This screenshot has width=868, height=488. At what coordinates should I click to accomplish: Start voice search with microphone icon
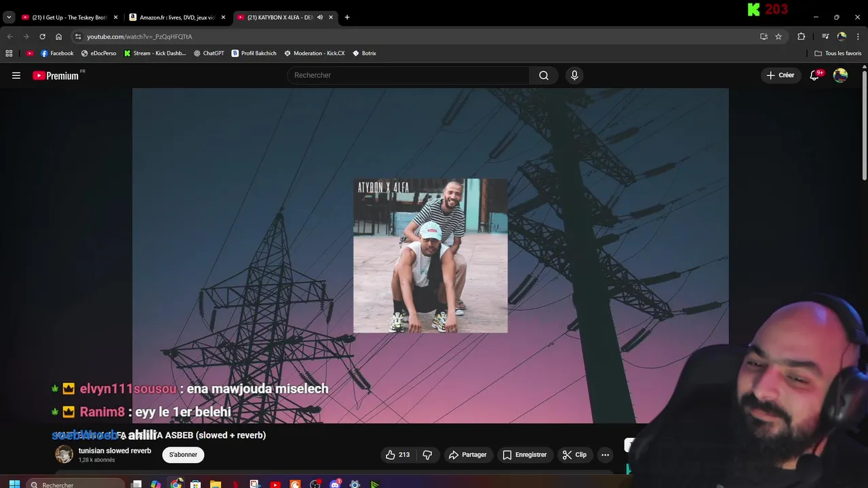574,75
